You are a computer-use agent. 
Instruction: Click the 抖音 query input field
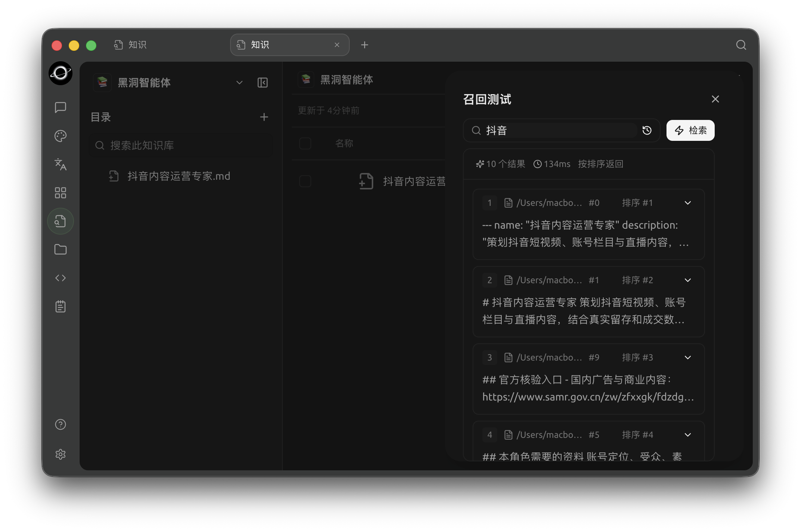pyautogui.click(x=560, y=130)
